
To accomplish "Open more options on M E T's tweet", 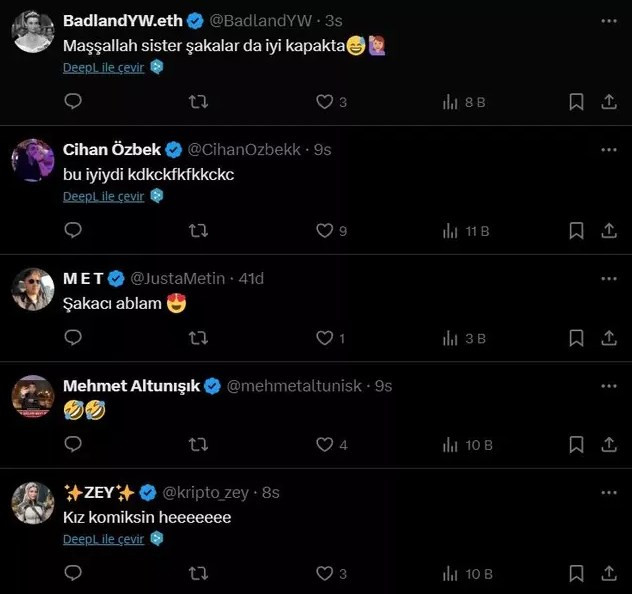I will coord(608,278).
